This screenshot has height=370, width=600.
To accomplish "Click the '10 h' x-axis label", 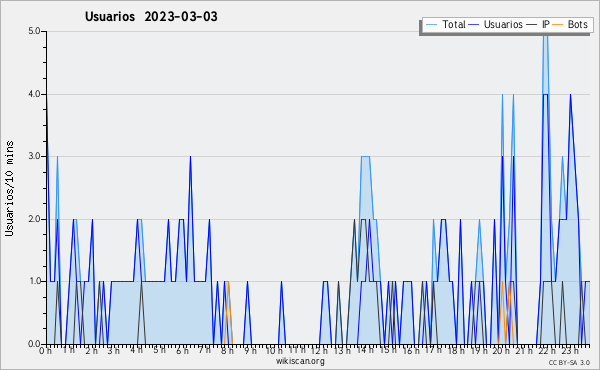I will pos(274,351).
